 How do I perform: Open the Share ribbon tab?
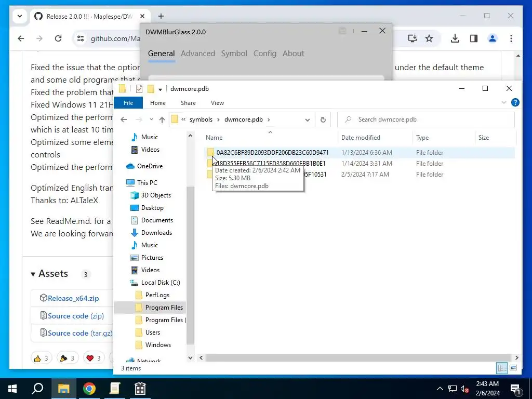tap(188, 103)
